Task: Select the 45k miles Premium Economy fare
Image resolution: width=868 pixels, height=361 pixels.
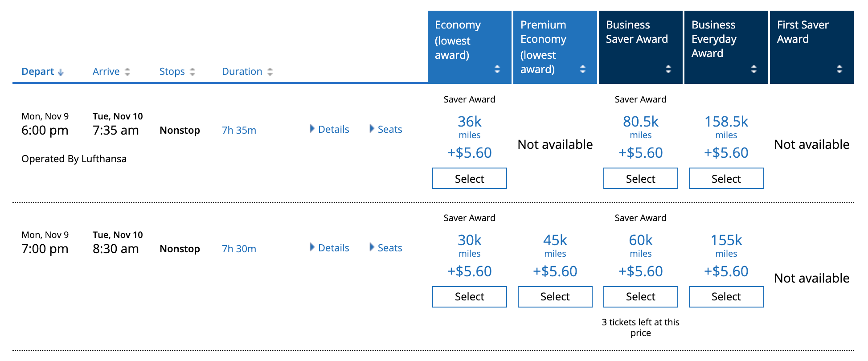Action: pos(555,296)
